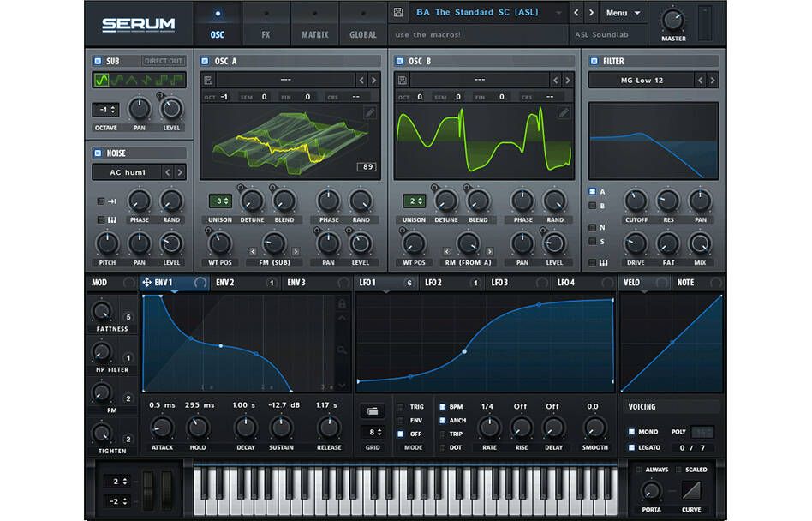Open preset name BA The Standard SC

[477, 12]
